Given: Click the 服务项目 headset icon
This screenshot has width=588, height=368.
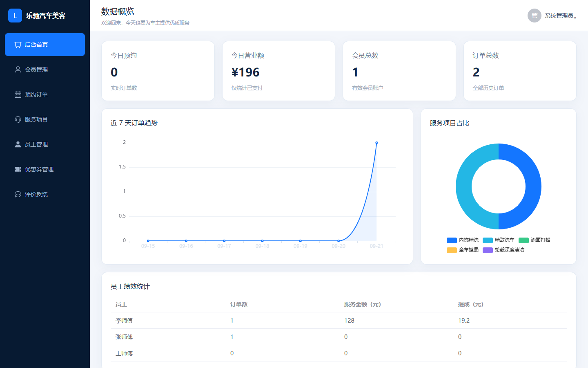Looking at the screenshot, I should (x=18, y=119).
